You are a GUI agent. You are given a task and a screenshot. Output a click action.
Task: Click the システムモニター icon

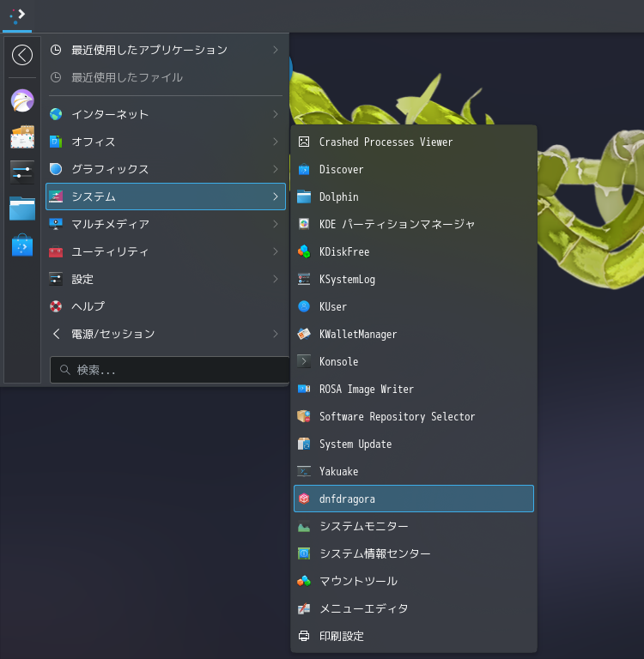(x=304, y=526)
